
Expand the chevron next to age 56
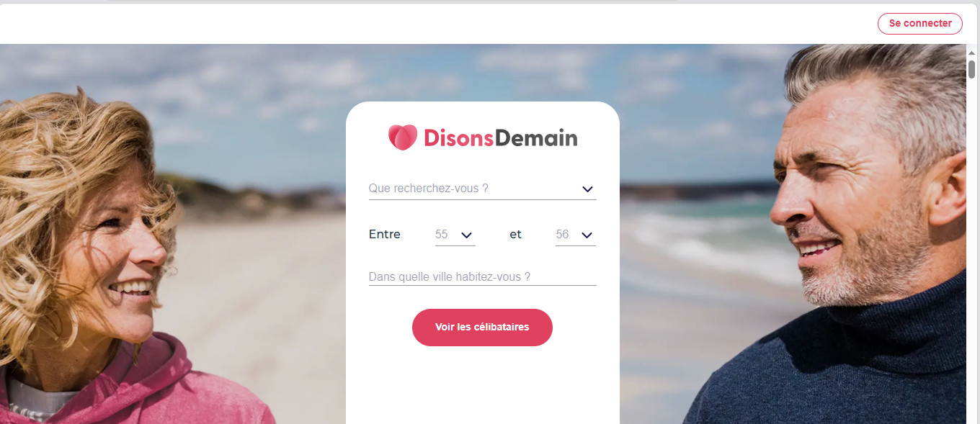tap(587, 235)
